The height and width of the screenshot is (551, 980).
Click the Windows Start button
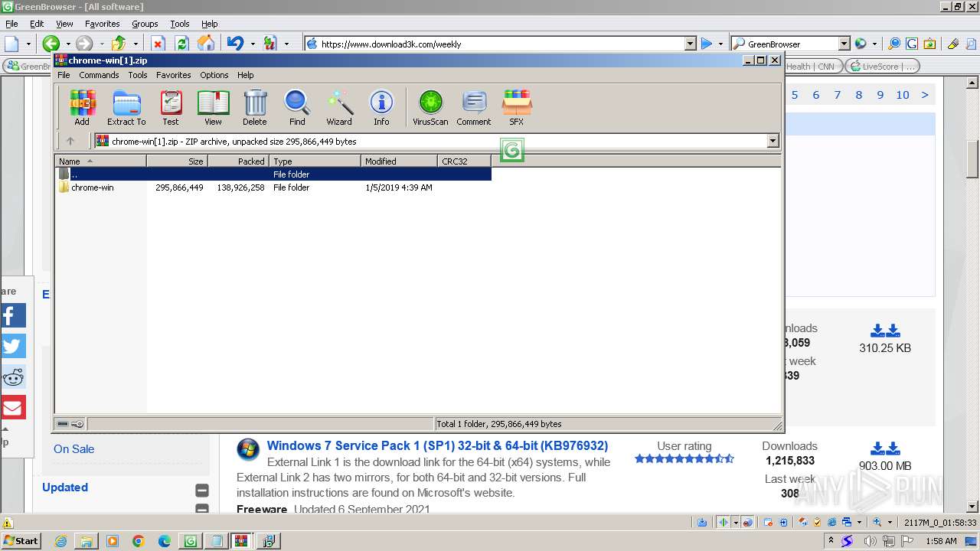(x=21, y=541)
